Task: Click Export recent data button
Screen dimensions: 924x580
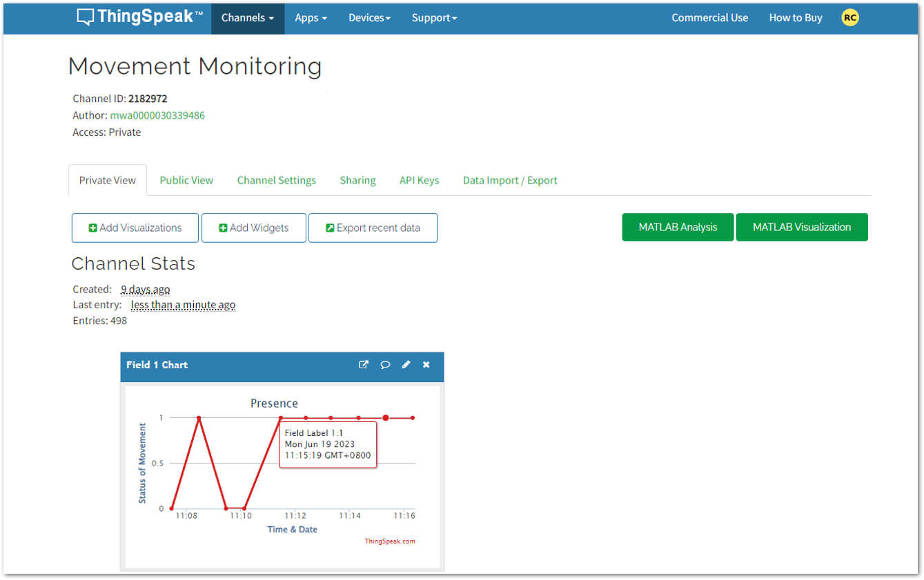Action: 373,228
